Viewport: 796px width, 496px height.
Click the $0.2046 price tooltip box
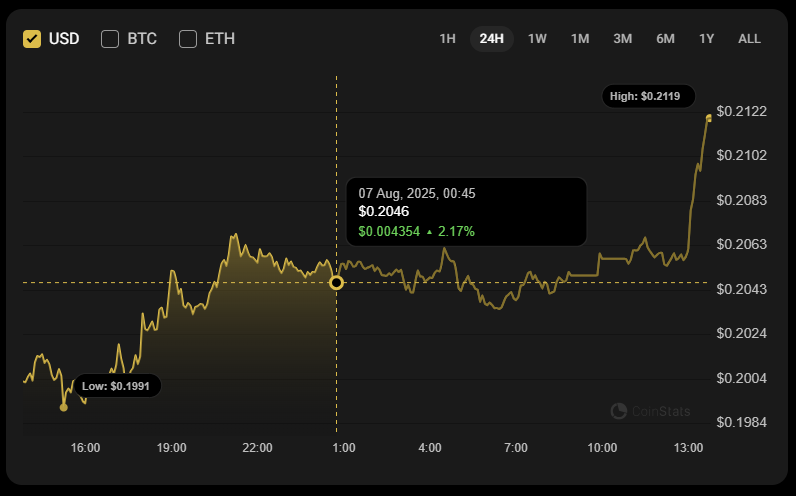tap(465, 211)
